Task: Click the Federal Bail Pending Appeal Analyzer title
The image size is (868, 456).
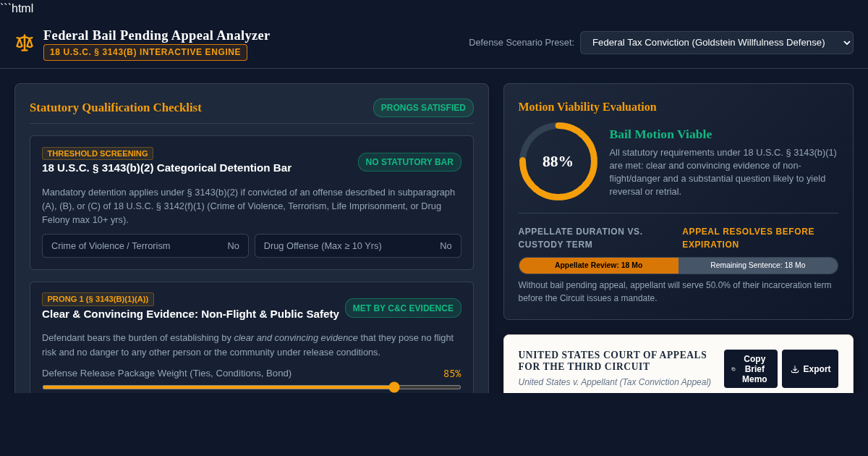Action: (156, 35)
